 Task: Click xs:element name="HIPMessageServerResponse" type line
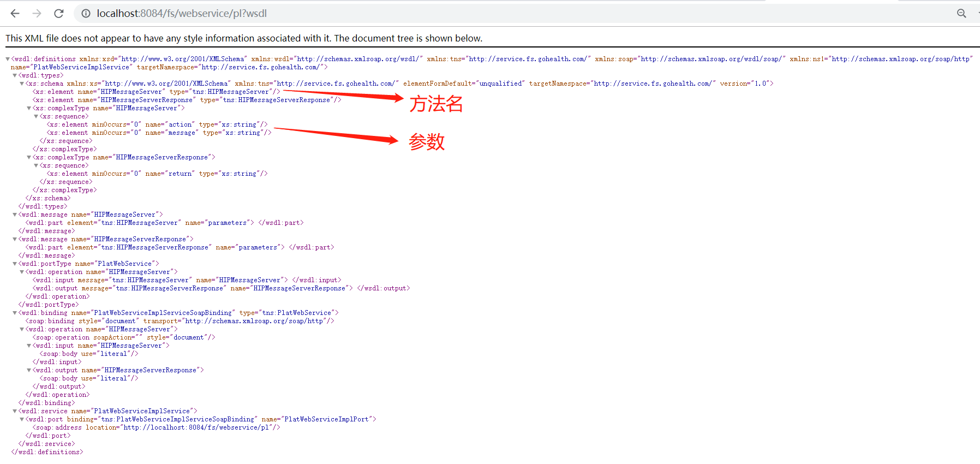[x=187, y=100]
